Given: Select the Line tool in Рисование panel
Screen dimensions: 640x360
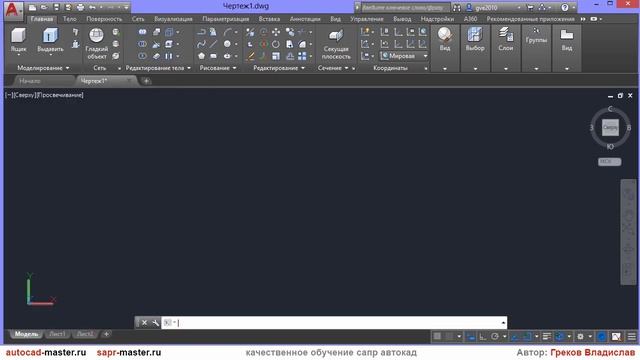Looking at the screenshot, I should (x=213, y=44).
